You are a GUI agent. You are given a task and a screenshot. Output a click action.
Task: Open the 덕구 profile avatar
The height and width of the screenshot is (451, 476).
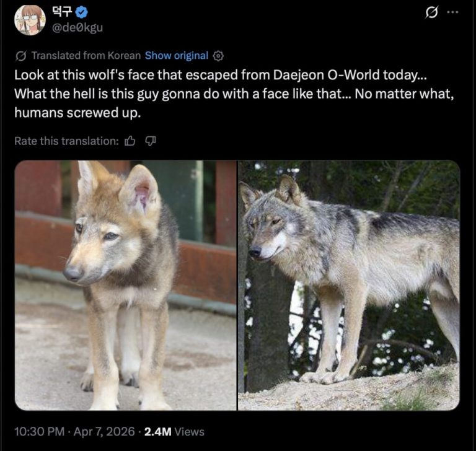pyautogui.click(x=29, y=20)
